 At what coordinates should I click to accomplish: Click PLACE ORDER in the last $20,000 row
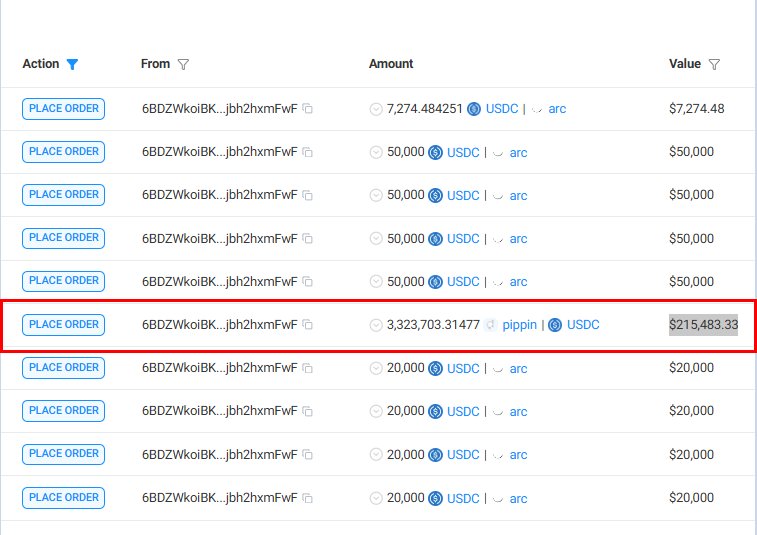pos(63,497)
